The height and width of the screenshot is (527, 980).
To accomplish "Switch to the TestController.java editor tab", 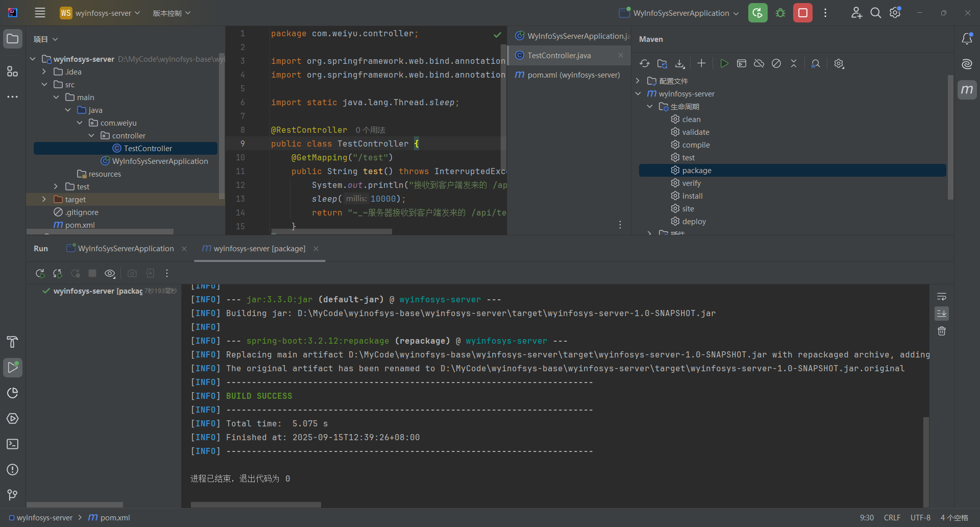I will [x=559, y=55].
